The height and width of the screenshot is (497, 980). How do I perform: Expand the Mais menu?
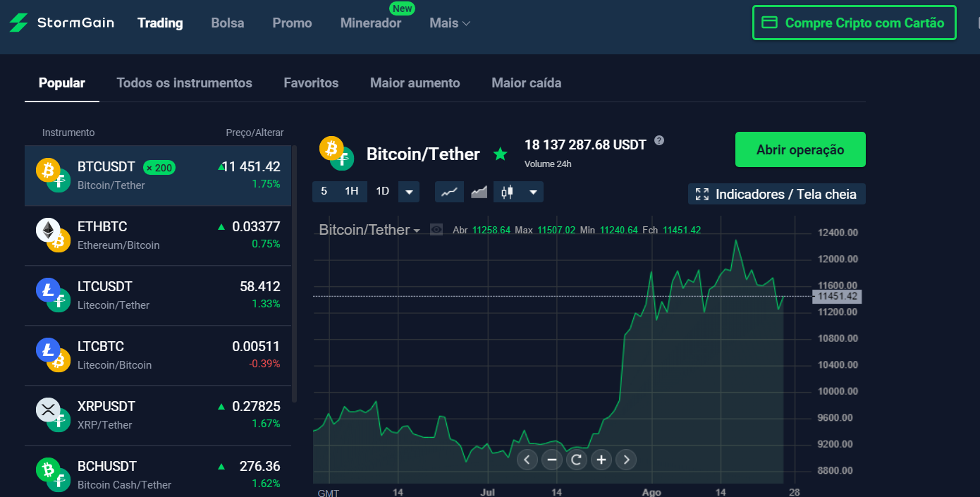[450, 23]
